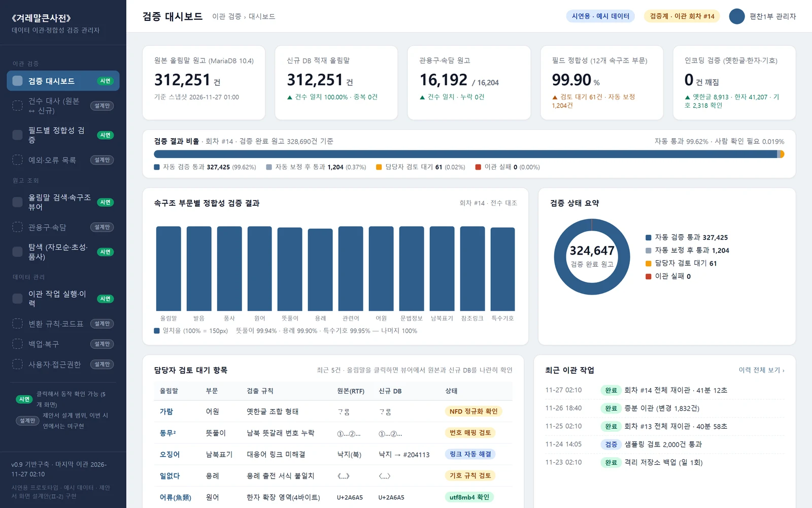
Task: Click the 324,647 donut chart
Action: coord(592,257)
